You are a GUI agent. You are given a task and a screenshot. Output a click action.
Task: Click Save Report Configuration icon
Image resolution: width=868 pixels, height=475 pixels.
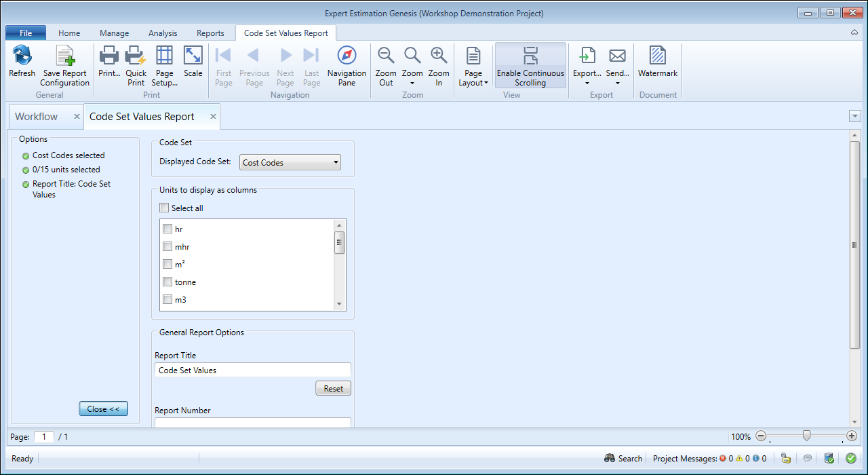(x=64, y=56)
